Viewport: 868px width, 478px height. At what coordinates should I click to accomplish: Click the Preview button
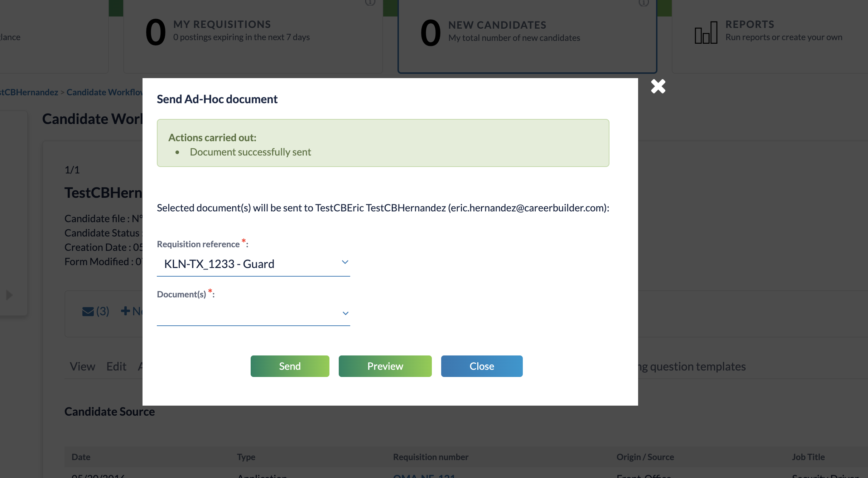[x=385, y=366]
